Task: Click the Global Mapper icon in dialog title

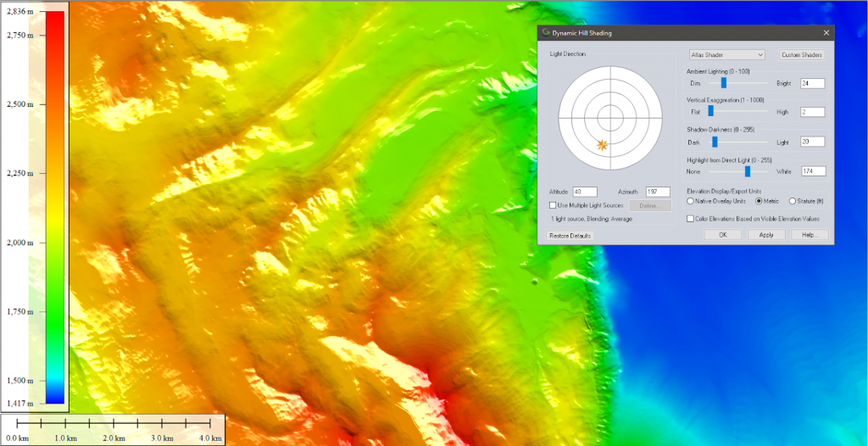Action: [545, 33]
